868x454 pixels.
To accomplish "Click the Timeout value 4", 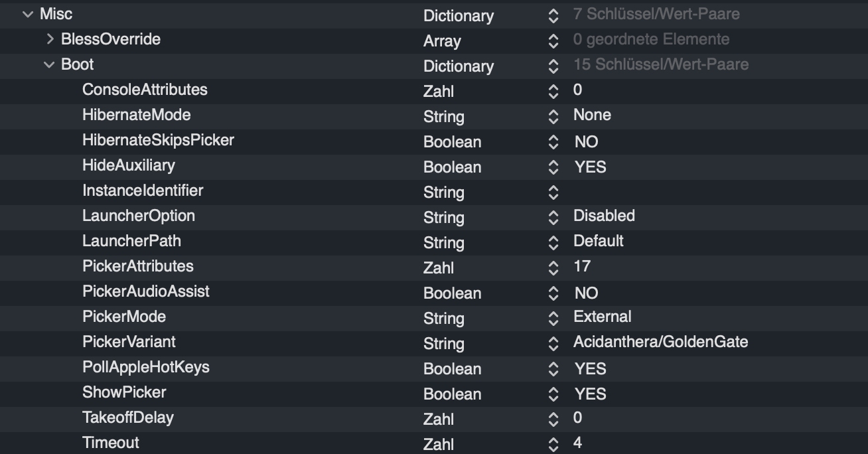I will click(577, 443).
